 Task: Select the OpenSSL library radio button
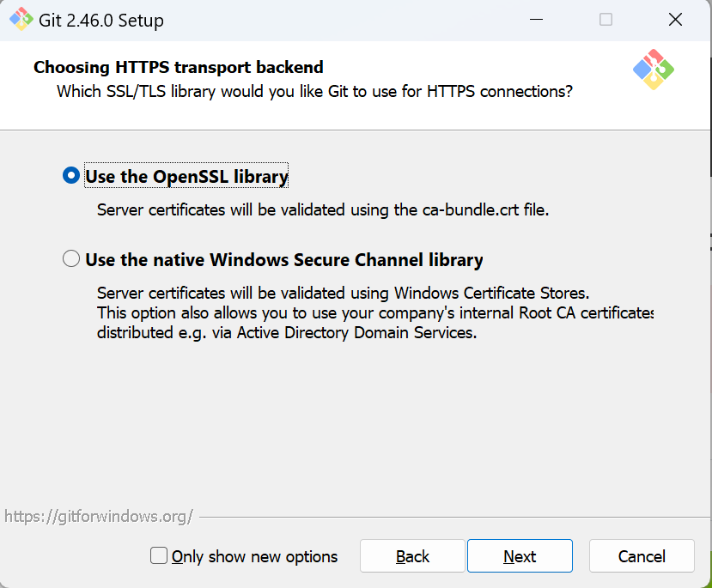point(71,176)
